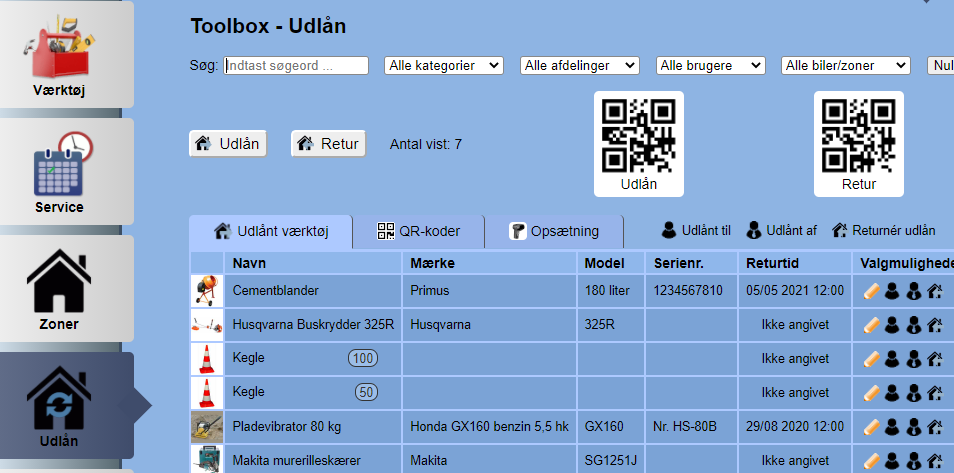Edit the Pladevibrator 80 kg loan
Viewport: 954px width, 473px height.
871,427
